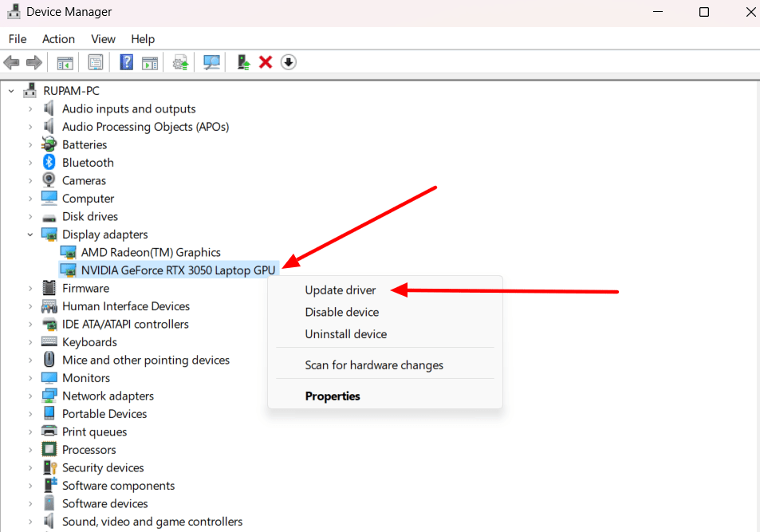Expand the Software components chevron

click(30, 486)
